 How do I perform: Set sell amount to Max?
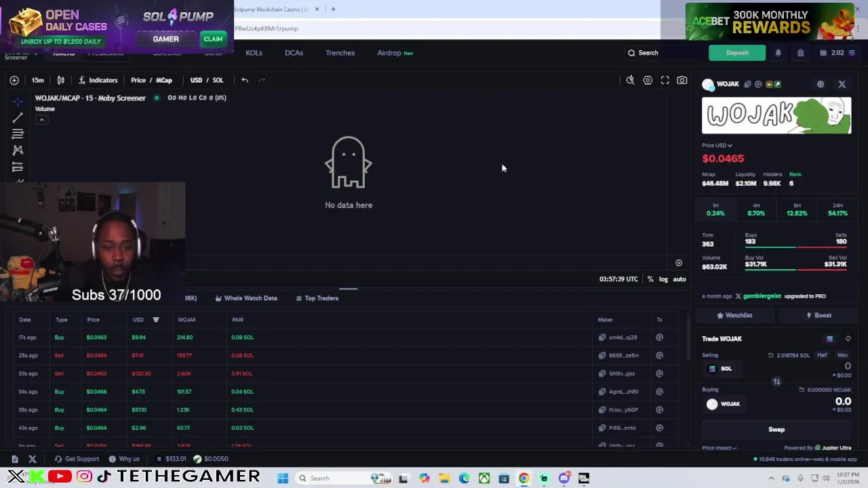842,355
